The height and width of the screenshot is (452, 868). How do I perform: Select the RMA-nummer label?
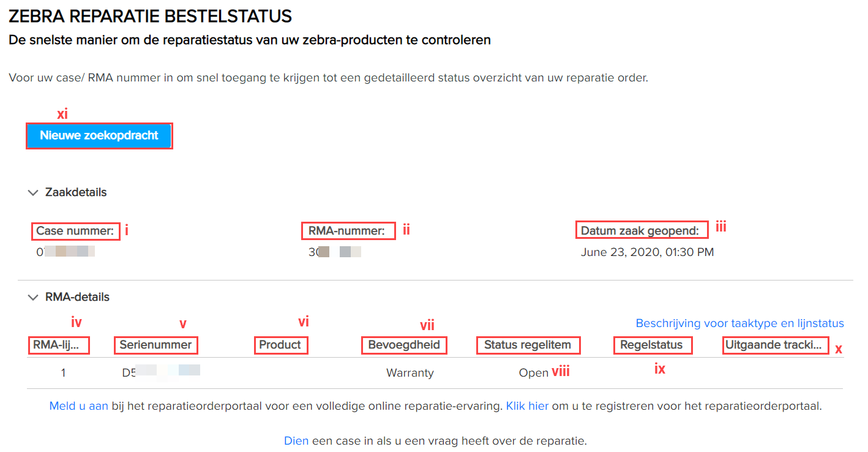pyautogui.click(x=346, y=230)
